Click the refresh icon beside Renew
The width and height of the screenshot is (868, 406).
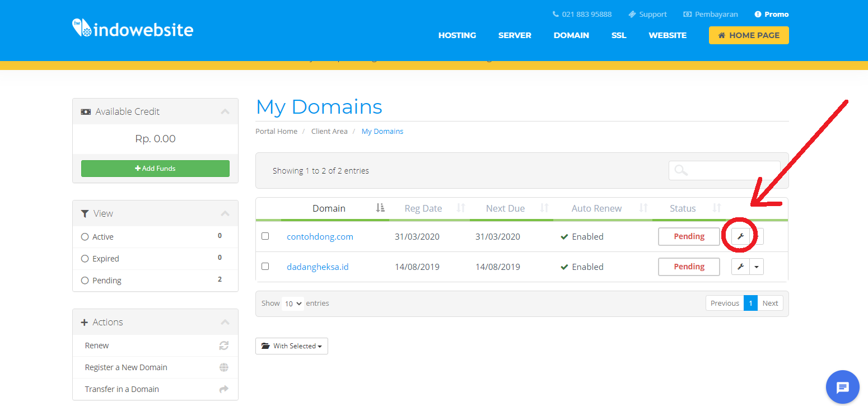point(223,345)
